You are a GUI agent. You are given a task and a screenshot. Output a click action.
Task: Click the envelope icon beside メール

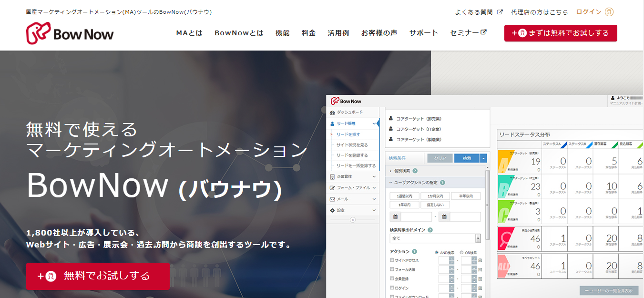[333, 199]
